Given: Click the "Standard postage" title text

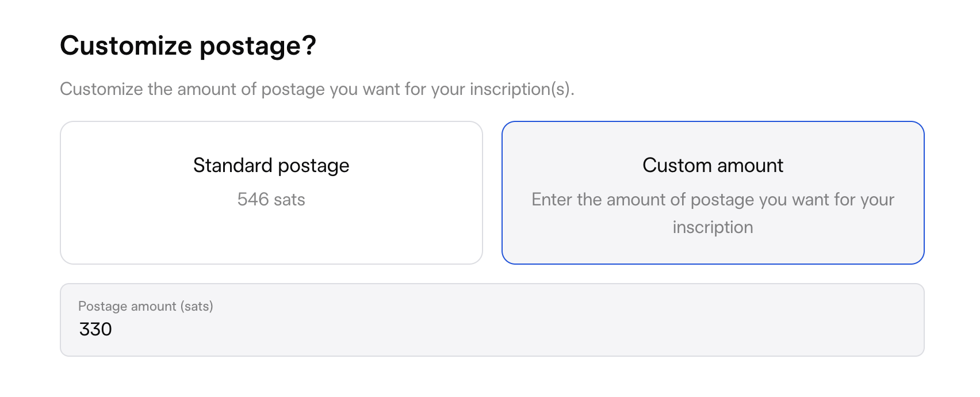Looking at the screenshot, I should (x=271, y=166).
